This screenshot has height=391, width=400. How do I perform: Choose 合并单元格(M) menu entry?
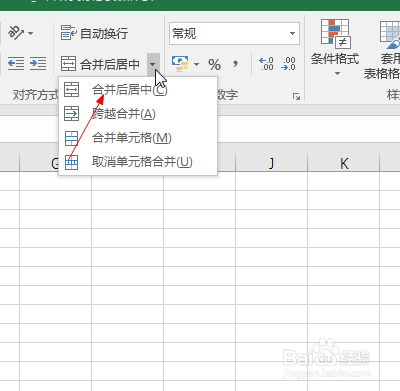pos(138,138)
